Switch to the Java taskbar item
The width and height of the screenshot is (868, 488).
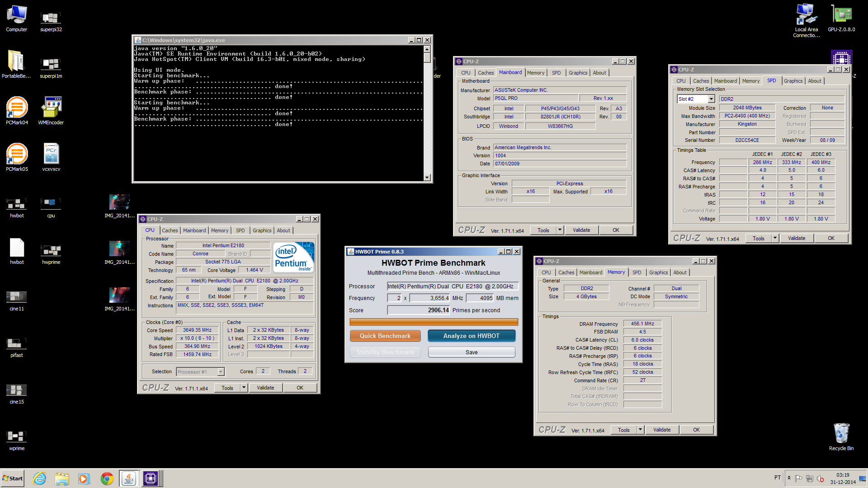(x=129, y=479)
